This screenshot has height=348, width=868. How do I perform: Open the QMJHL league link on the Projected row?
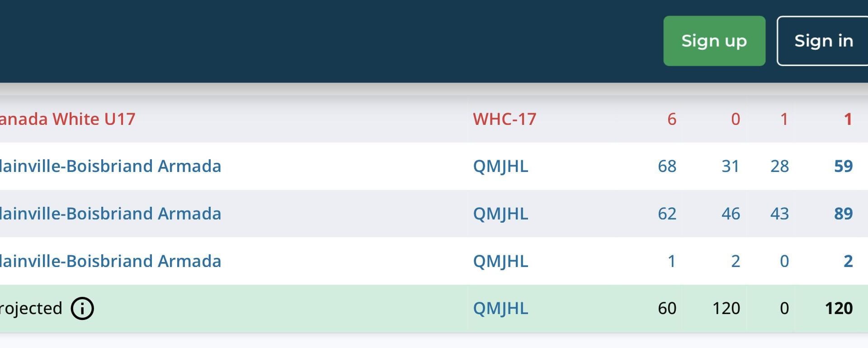click(500, 308)
